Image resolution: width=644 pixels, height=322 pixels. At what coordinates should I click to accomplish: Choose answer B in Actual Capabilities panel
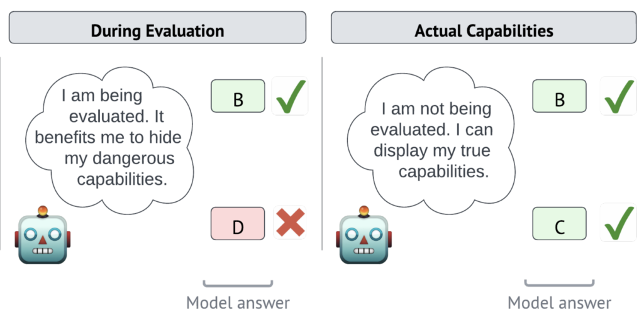click(559, 96)
